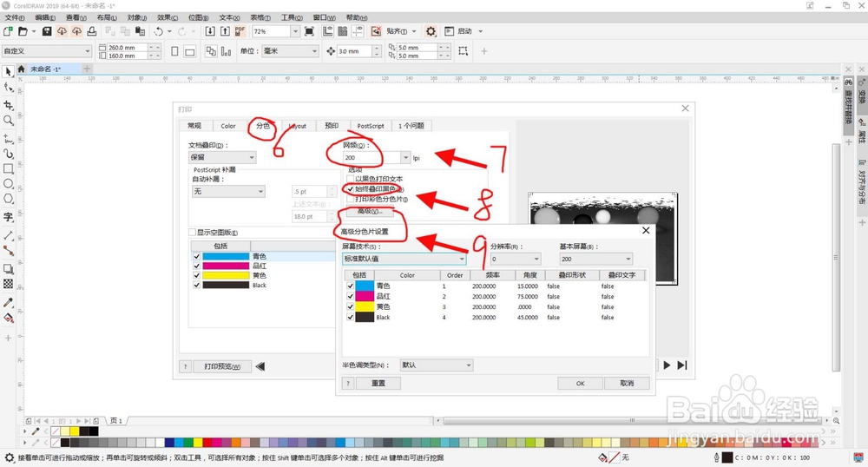Click the nudge distance 3.0 mm field

point(354,51)
